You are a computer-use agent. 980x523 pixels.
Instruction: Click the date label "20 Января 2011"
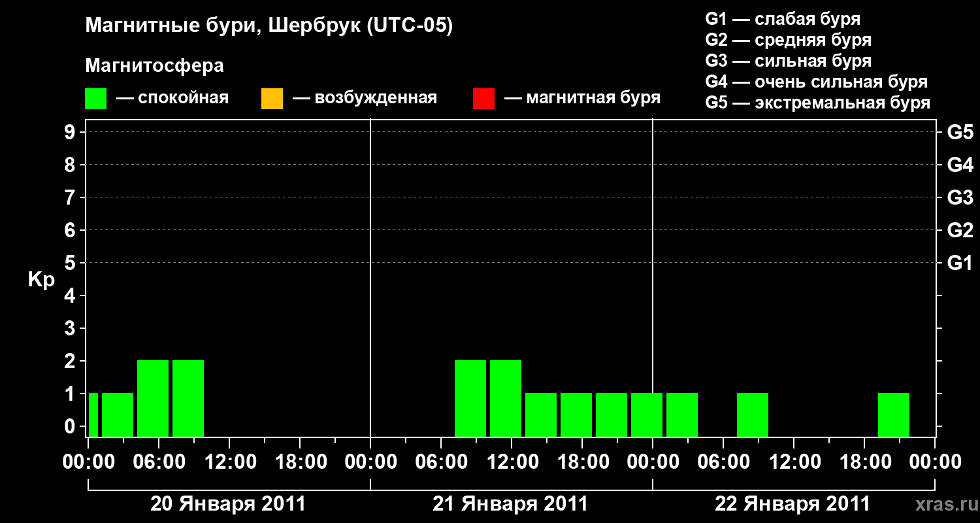pos(228,504)
